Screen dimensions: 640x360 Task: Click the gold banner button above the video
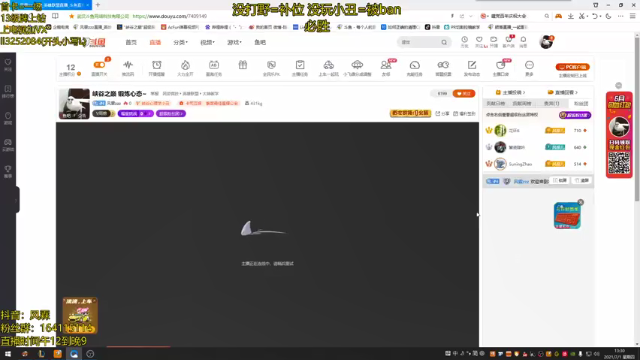tap(410, 113)
